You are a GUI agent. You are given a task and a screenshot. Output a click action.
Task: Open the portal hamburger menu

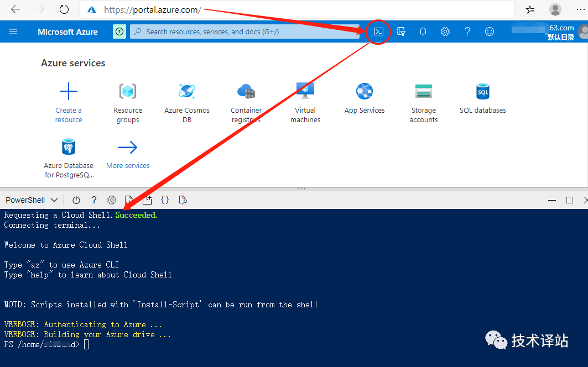point(13,32)
